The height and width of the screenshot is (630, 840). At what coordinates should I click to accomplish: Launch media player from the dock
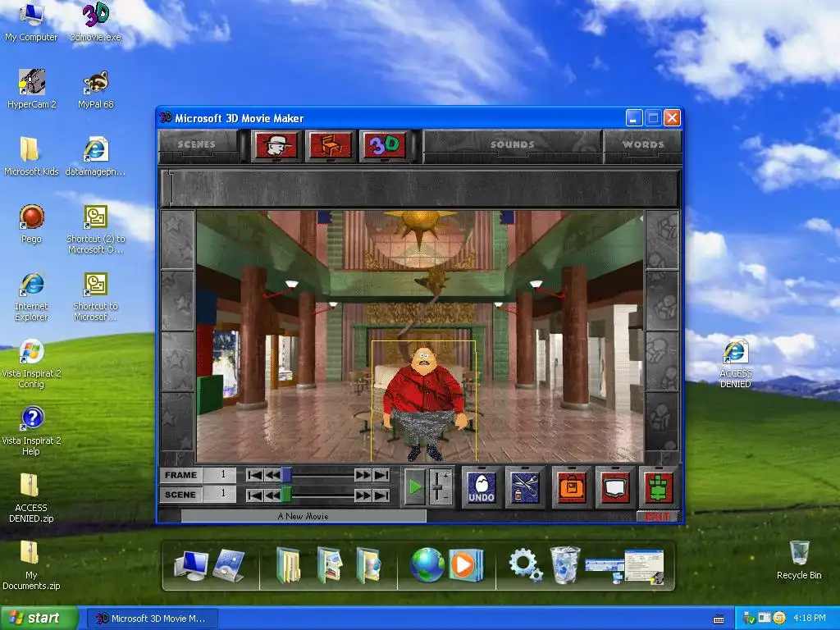coord(465,564)
